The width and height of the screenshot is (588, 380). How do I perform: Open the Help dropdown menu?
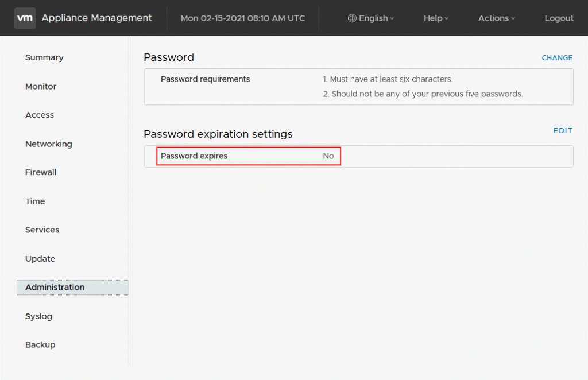tap(435, 18)
